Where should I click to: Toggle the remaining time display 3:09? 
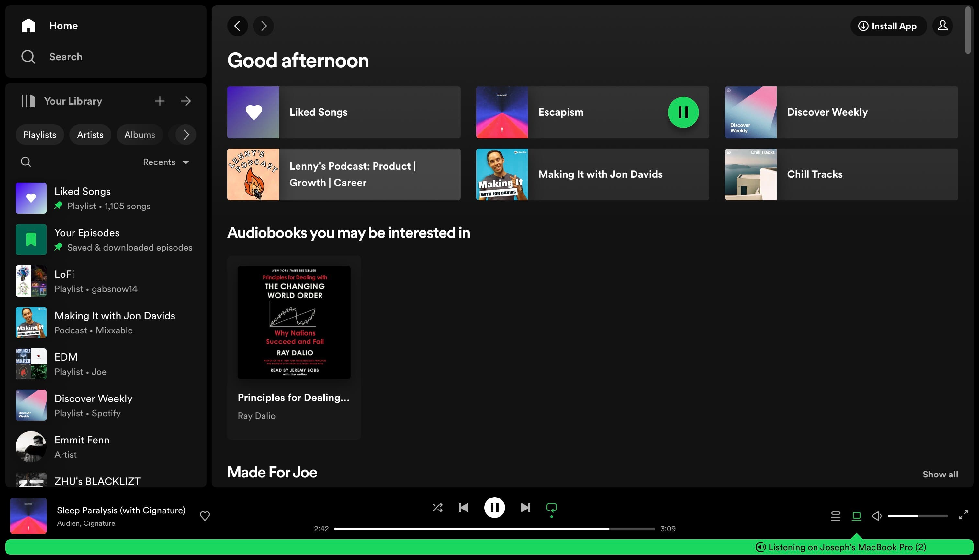[668, 529]
